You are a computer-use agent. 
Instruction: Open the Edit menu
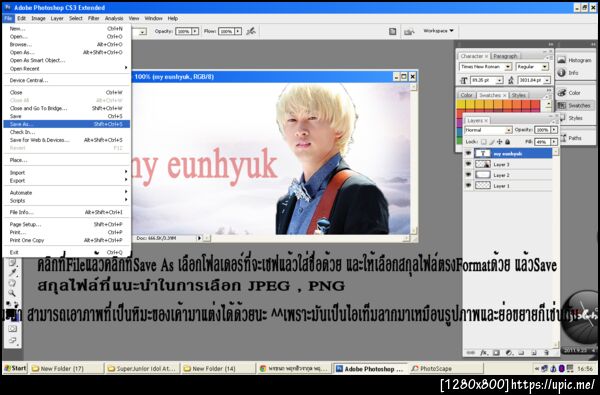pos(21,18)
